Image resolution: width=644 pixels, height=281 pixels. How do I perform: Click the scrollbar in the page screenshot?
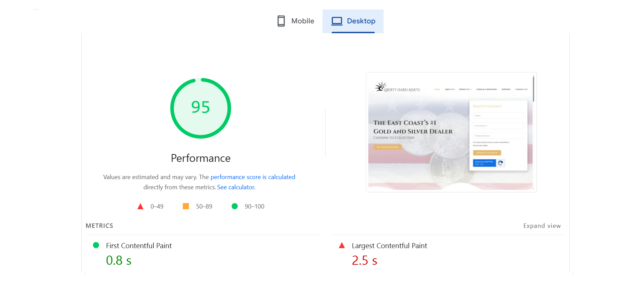click(533, 89)
